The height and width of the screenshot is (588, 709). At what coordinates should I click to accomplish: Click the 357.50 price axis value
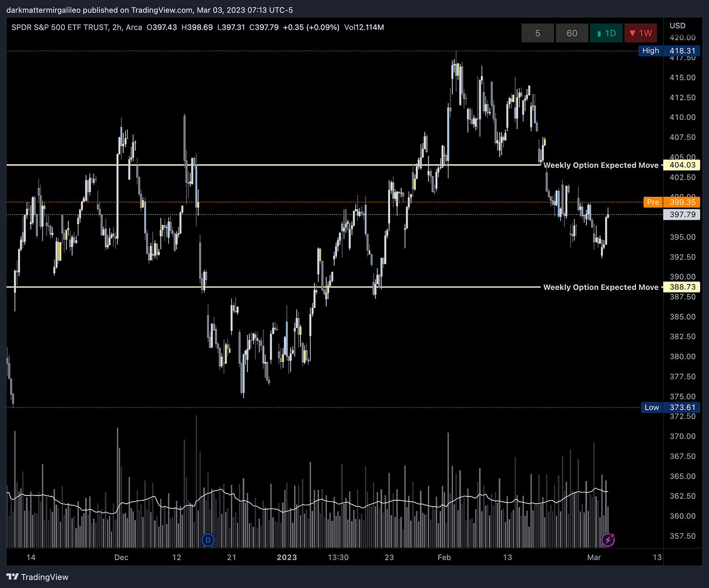point(682,536)
